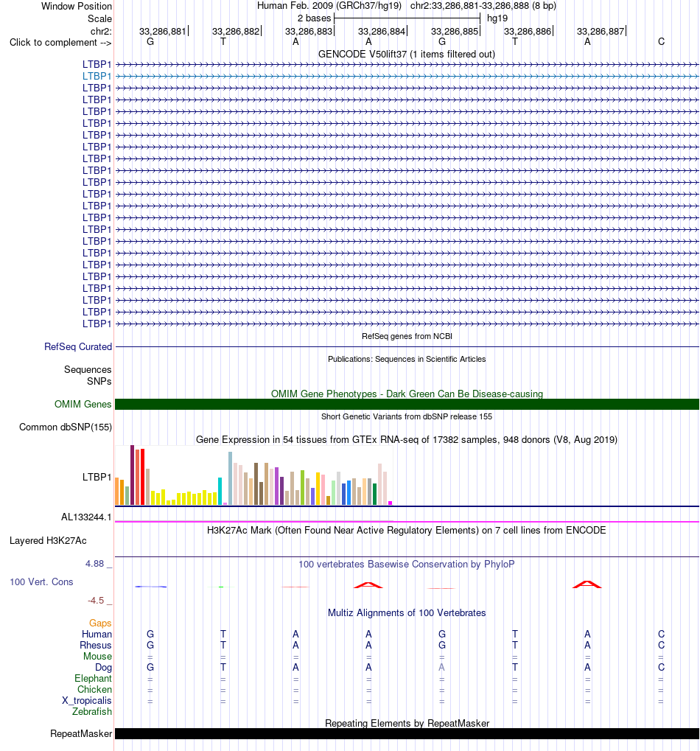Click the Zebrafish species label
This screenshot has width=700, height=751.
92,712
